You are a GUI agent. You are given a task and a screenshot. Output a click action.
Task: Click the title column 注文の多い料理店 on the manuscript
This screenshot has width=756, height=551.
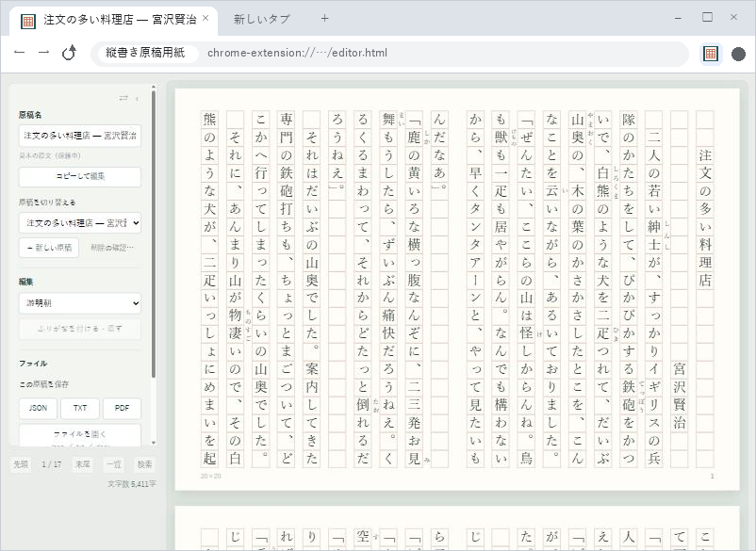pos(705,218)
